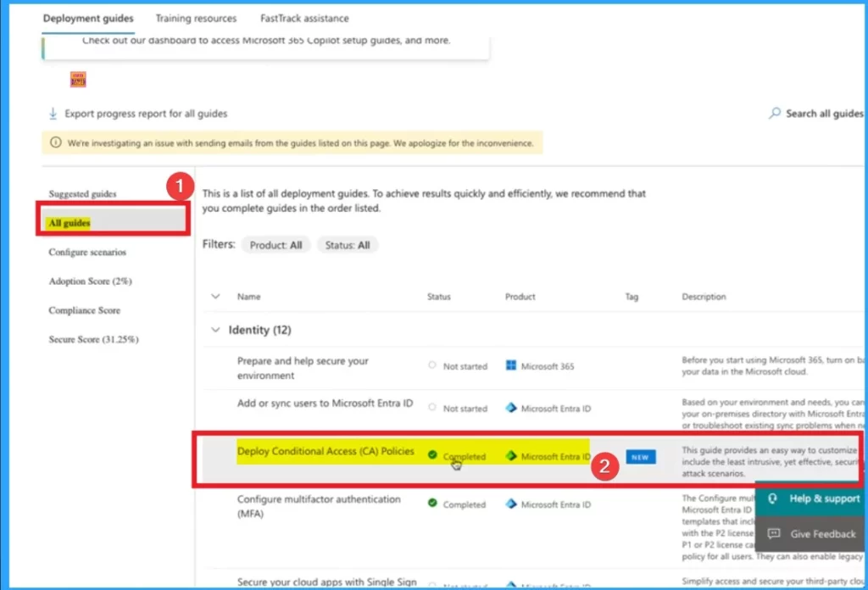Click Microsoft Entra ID text in Add or sync users row

point(556,409)
